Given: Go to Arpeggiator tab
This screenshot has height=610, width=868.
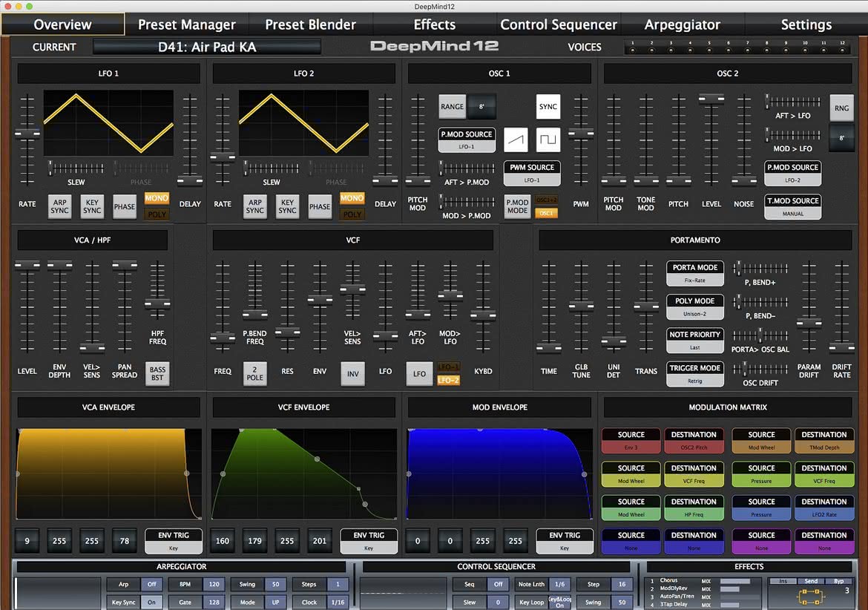Looking at the screenshot, I should tap(683, 24).
